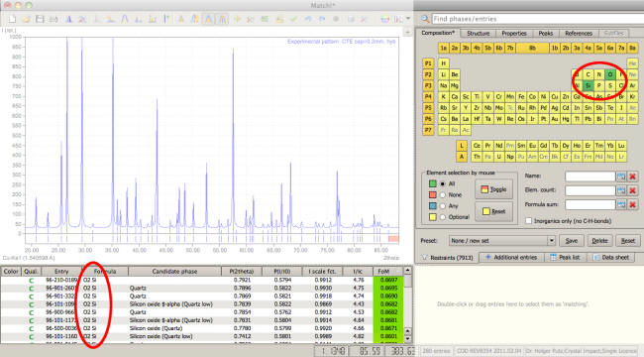This screenshot has width=644, height=357.
Task: Click the Redo arrow toolbar icon
Action: pyautogui.click(x=322, y=19)
